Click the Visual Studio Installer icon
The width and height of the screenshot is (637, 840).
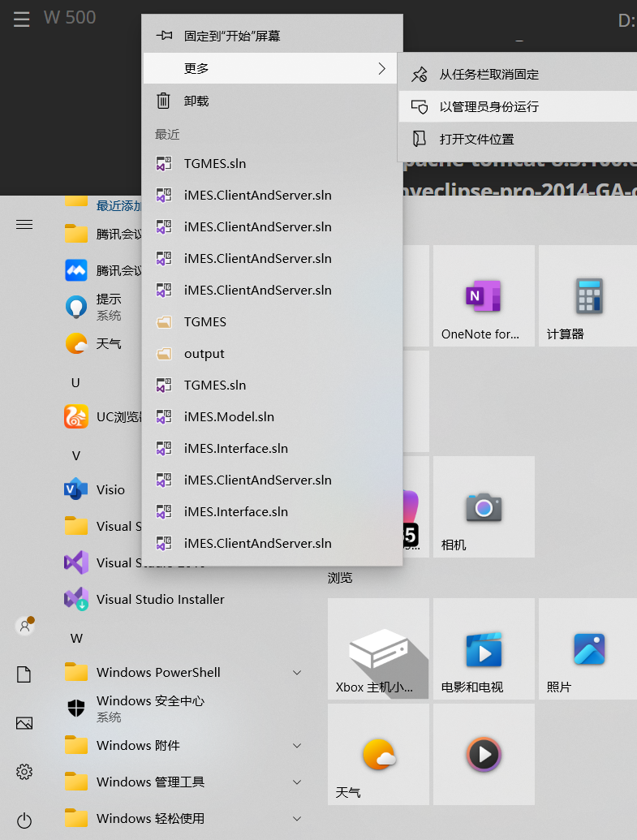click(x=76, y=600)
